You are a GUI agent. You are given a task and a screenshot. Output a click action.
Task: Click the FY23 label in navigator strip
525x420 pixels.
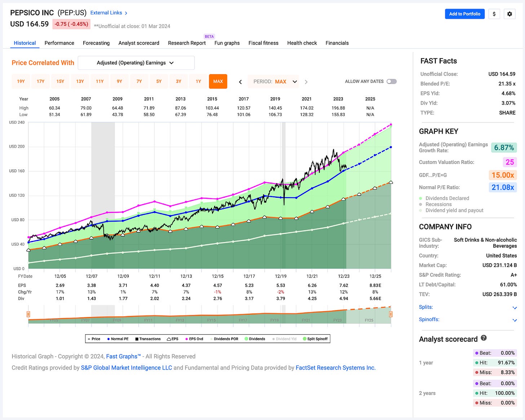click(x=337, y=320)
